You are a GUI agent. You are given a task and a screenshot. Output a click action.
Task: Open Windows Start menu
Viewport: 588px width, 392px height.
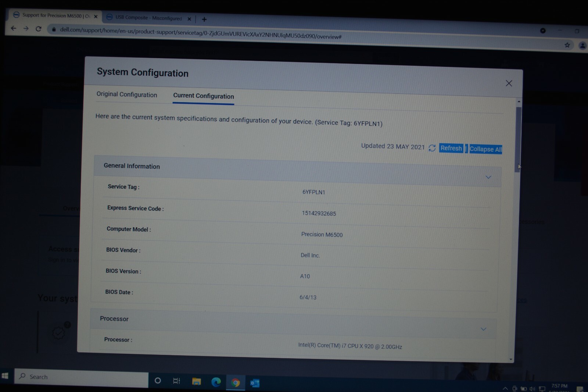click(x=5, y=376)
